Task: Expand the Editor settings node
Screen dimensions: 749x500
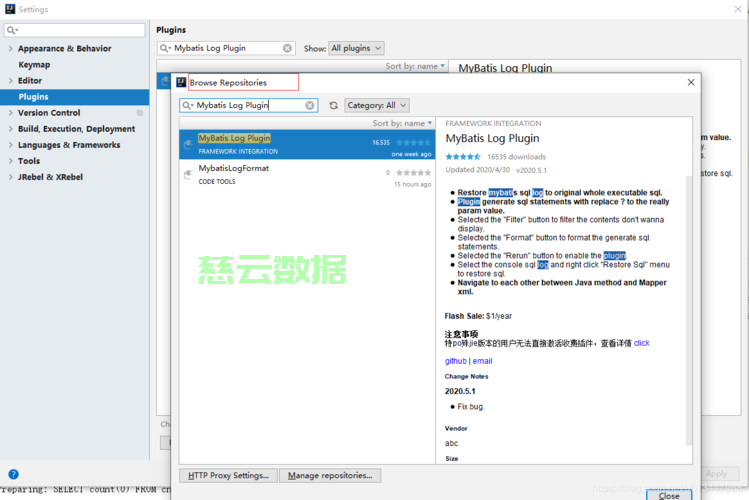Action: tap(11, 80)
